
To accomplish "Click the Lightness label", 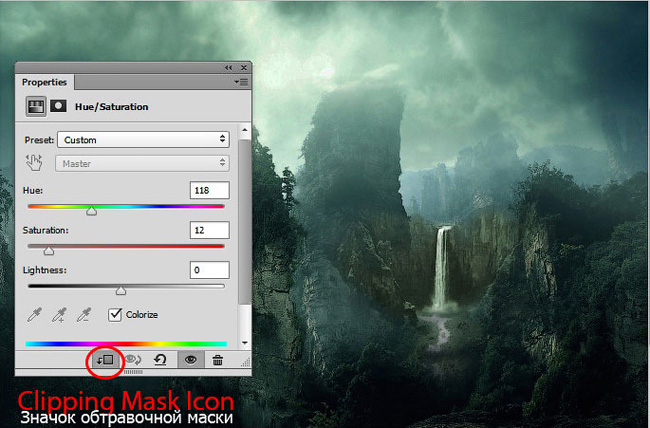I will point(44,270).
